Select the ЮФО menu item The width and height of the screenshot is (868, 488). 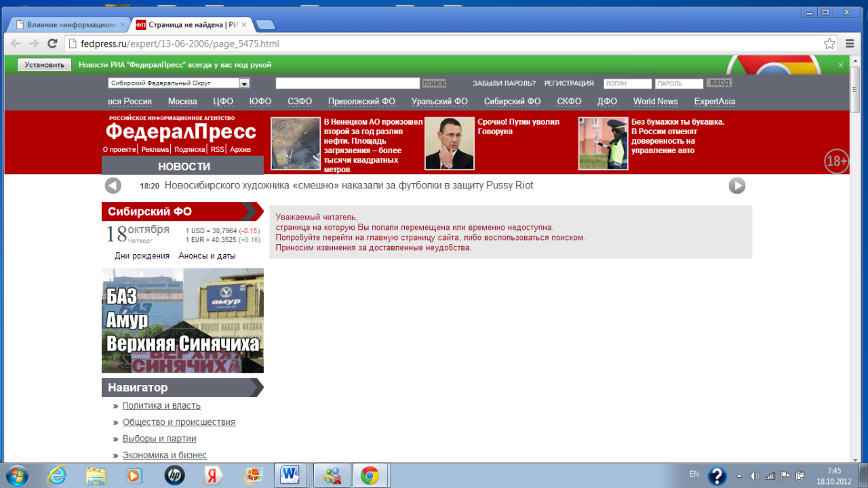click(x=260, y=102)
